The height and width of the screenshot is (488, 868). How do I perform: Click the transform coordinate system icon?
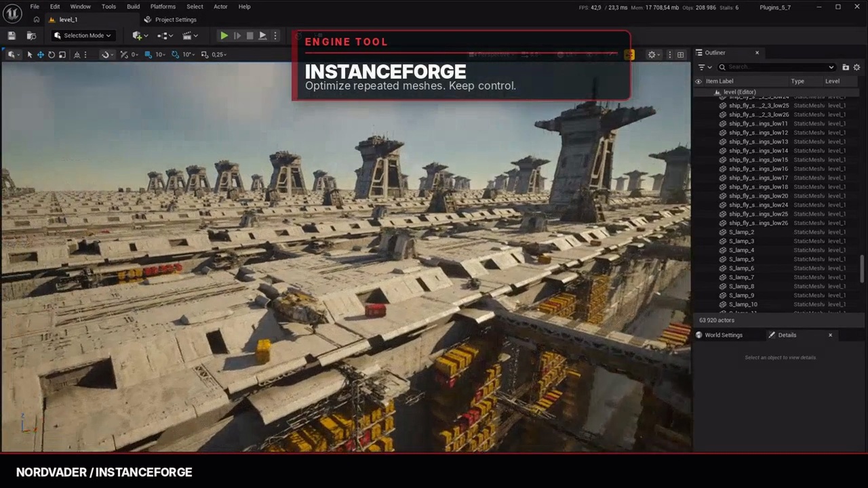[77, 55]
